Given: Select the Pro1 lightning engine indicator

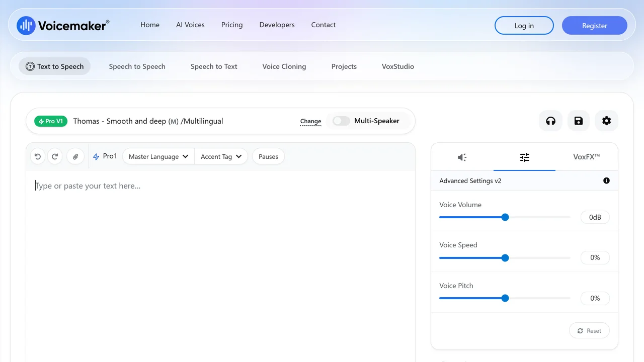Looking at the screenshot, I should (x=105, y=156).
